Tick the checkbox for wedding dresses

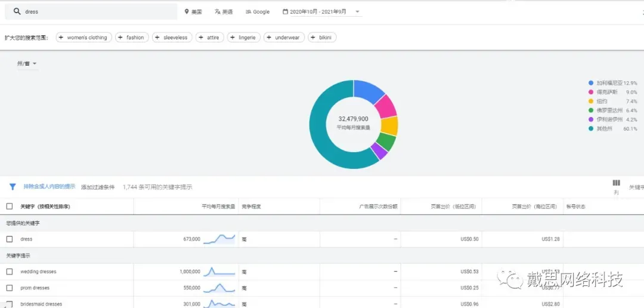(x=10, y=272)
